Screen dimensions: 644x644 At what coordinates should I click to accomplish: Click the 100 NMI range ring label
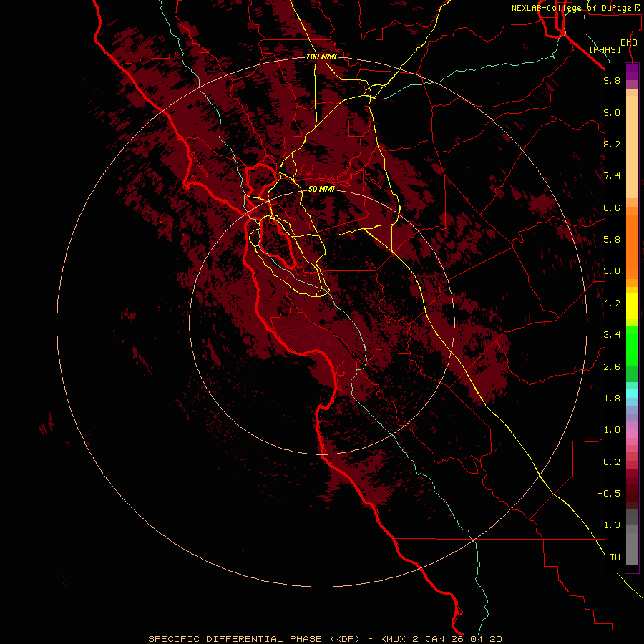[x=321, y=57]
